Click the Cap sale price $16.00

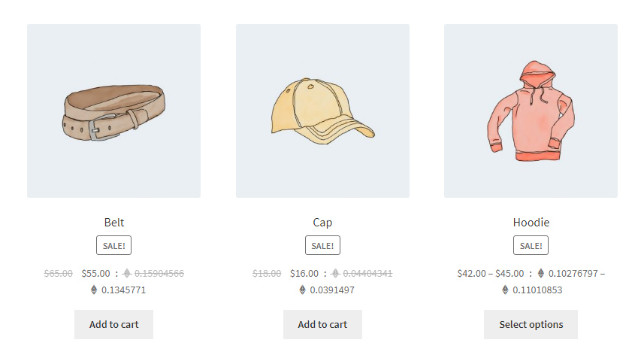pyautogui.click(x=304, y=274)
